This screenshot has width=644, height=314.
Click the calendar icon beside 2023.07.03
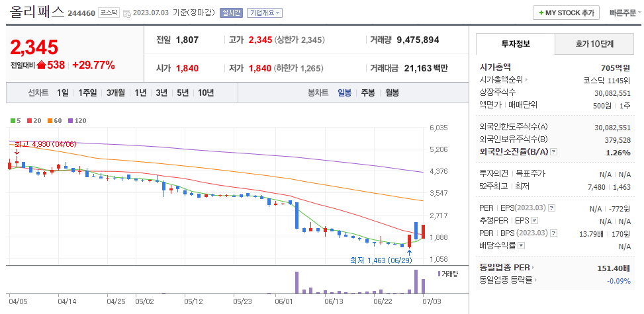(127, 13)
